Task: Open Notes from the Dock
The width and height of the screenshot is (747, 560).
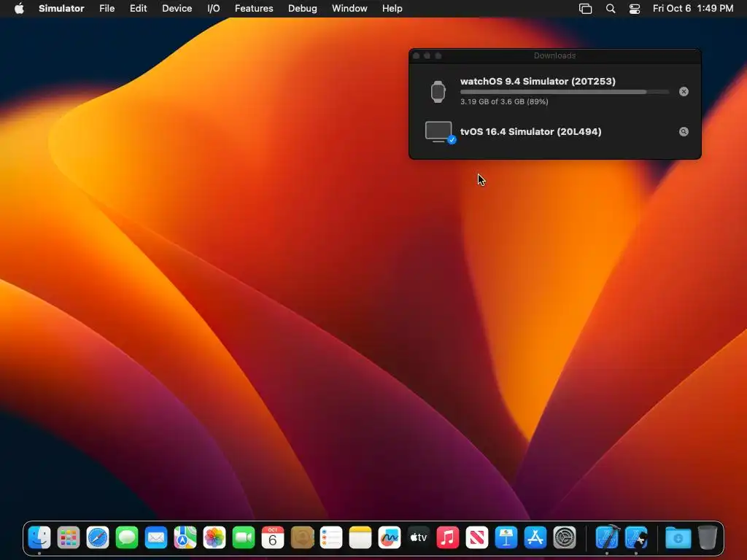Action: pyautogui.click(x=360, y=538)
